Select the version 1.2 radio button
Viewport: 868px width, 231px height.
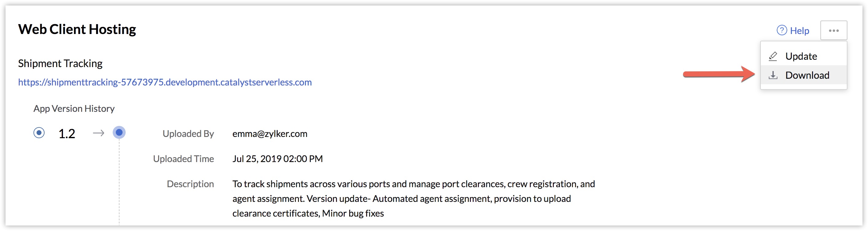(39, 133)
